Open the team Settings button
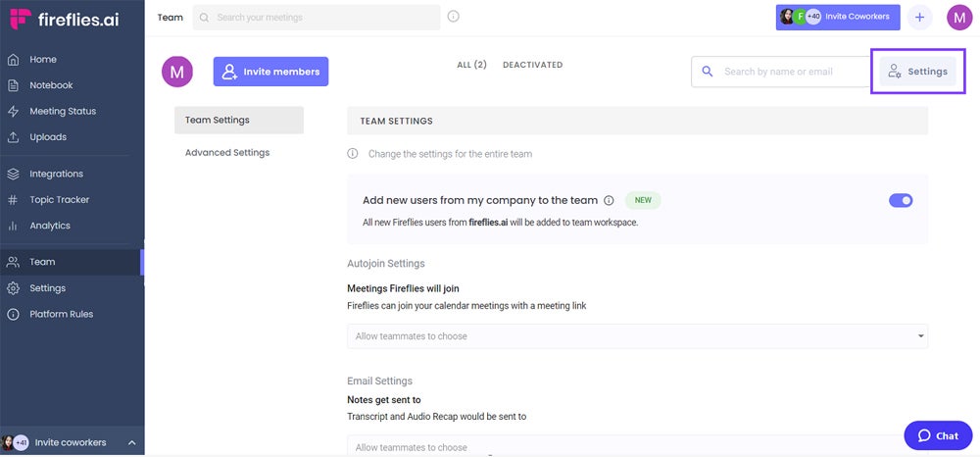The image size is (980, 457). pos(917,72)
